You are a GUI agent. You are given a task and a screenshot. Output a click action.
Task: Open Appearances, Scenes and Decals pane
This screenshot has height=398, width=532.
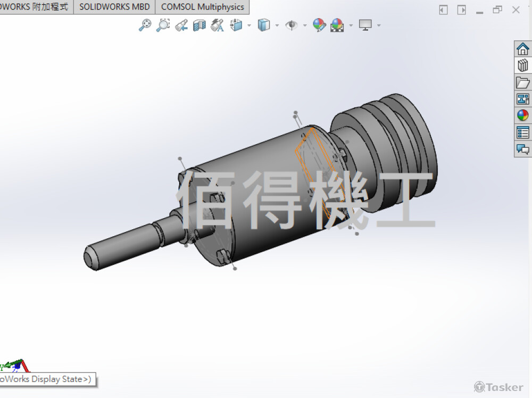pyautogui.click(x=523, y=115)
